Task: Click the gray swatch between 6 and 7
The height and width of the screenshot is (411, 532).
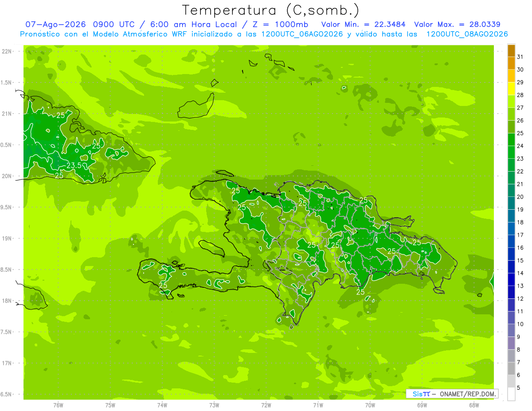Action: point(511,369)
